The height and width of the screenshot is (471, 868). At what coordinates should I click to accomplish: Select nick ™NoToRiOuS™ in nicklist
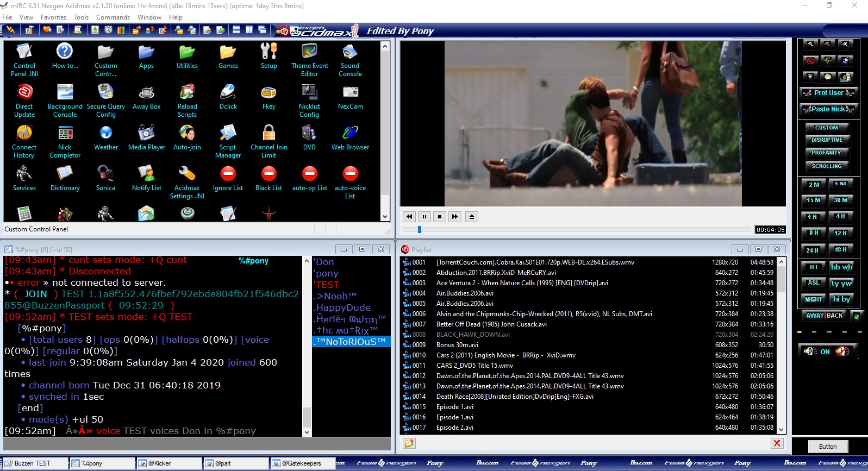pos(351,342)
